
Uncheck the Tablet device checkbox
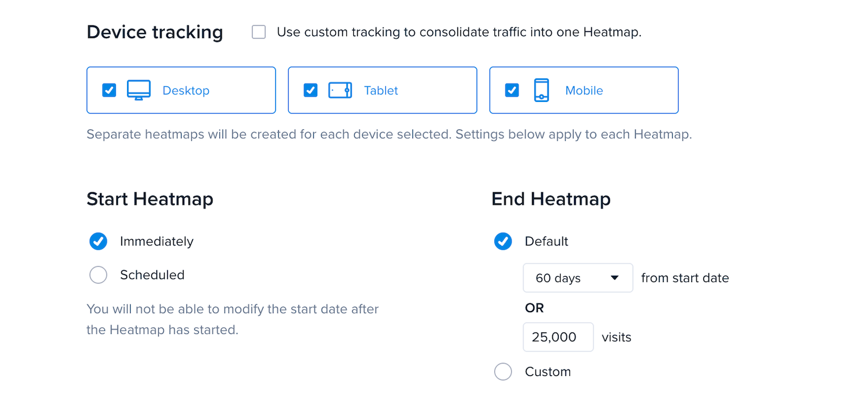coord(310,90)
